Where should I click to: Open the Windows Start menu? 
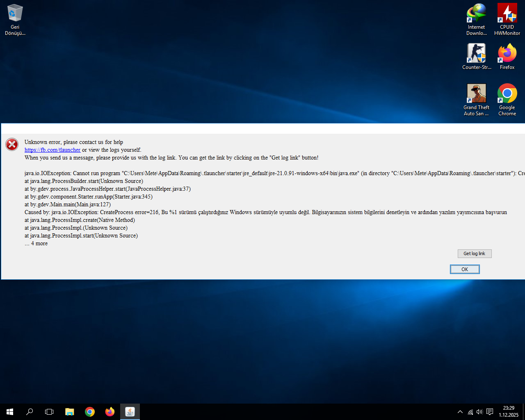(x=10, y=412)
